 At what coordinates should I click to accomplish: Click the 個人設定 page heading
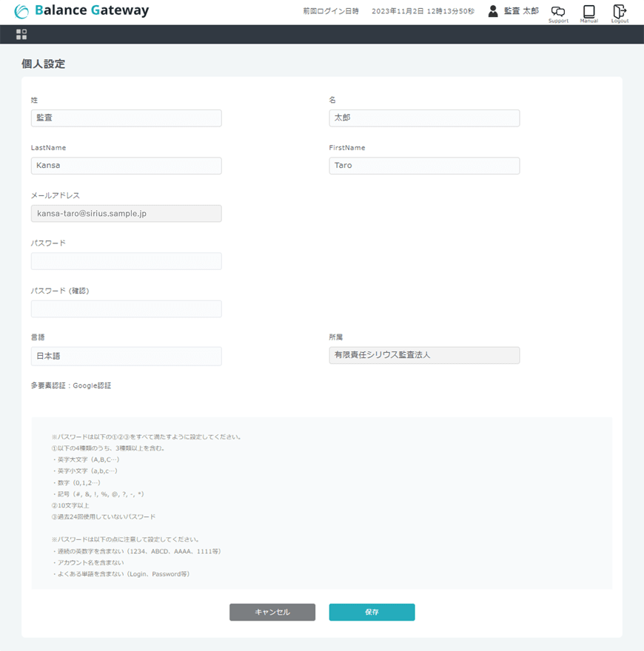(43, 64)
